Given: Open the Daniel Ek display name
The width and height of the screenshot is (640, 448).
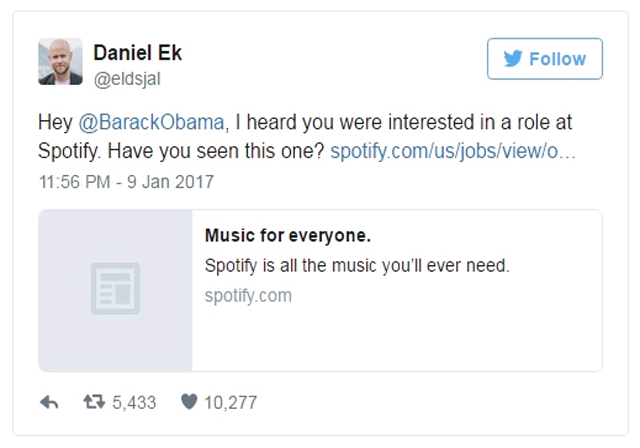Looking at the screenshot, I should tap(135, 51).
